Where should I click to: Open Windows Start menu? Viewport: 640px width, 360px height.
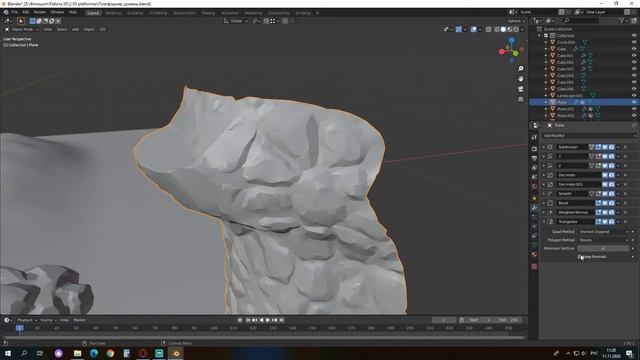[8, 353]
